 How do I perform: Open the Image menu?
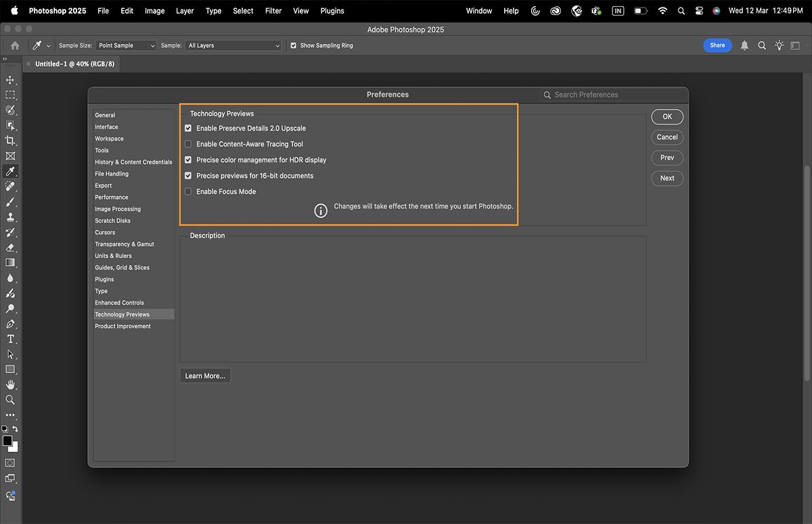[155, 11]
